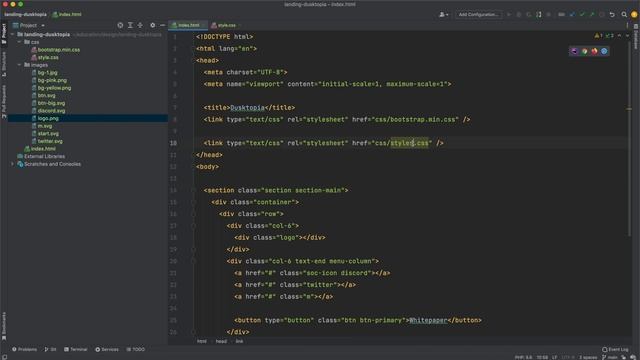
Task: Open the Git tool window
Action: (x=50, y=349)
